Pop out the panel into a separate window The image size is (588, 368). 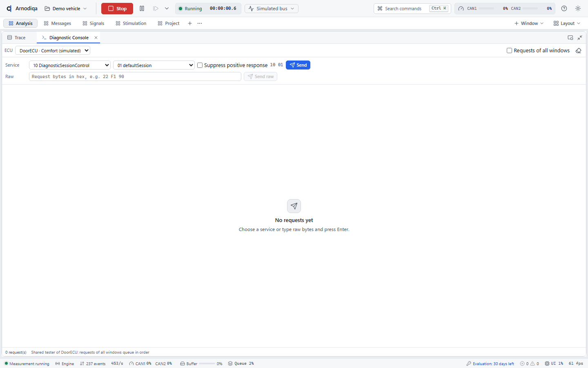coord(570,38)
